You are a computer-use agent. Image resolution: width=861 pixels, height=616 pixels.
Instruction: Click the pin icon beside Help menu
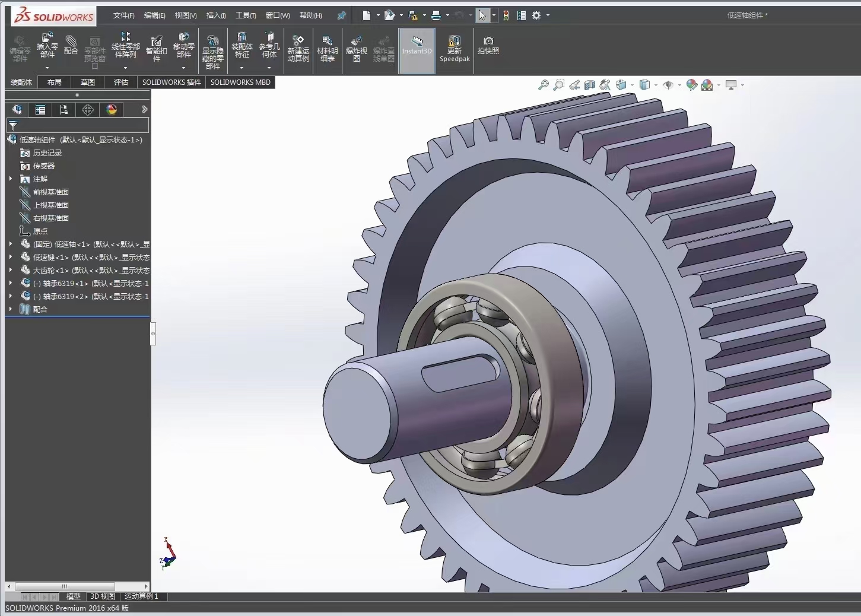(341, 15)
